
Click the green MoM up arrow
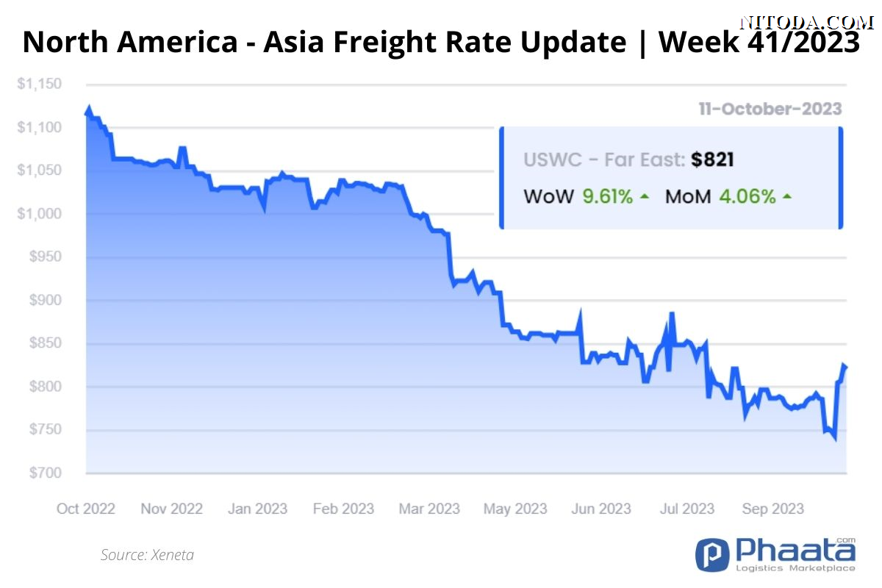(787, 197)
